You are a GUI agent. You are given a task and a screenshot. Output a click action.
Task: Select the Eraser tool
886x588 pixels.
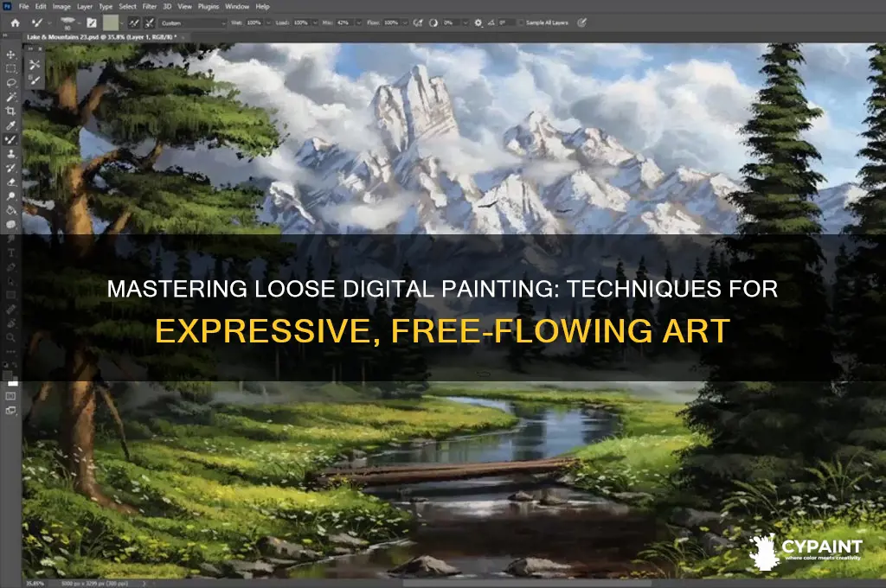coord(10,182)
